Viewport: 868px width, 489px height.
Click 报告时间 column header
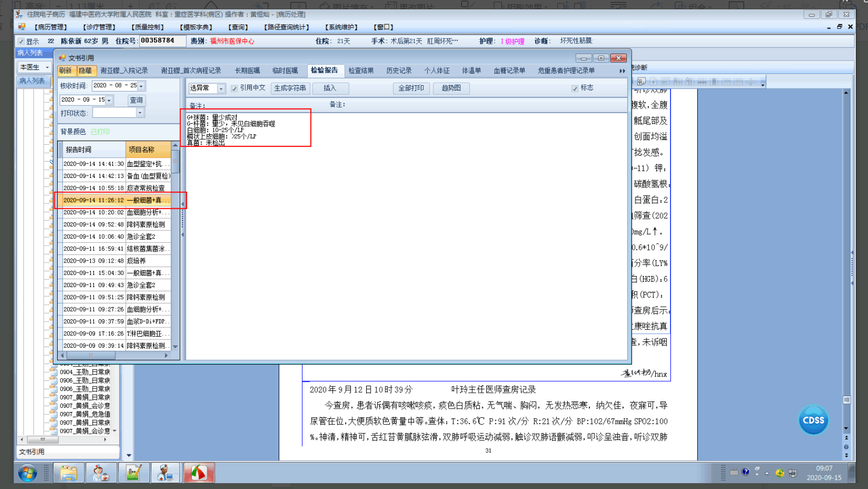93,149
